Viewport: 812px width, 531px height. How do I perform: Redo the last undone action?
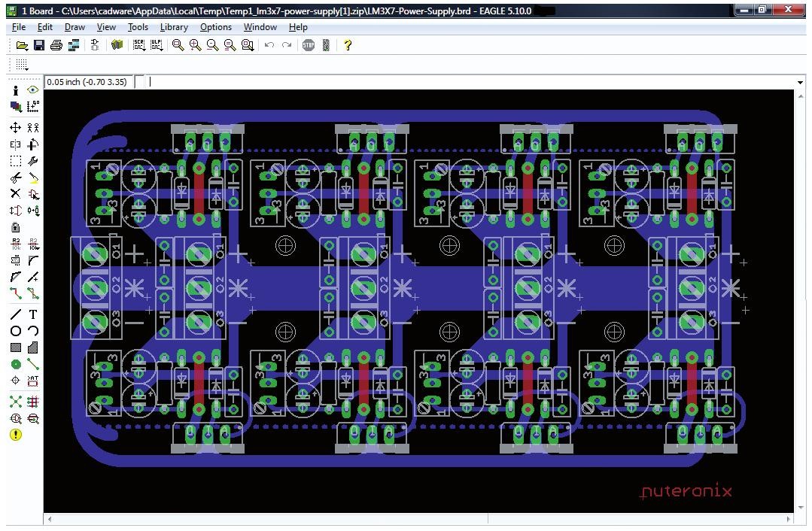pyautogui.click(x=287, y=46)
